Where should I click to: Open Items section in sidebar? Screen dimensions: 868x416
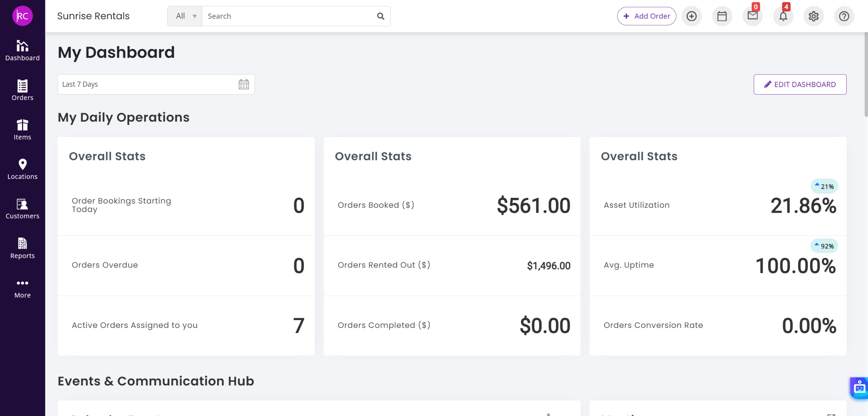(22, 130)
